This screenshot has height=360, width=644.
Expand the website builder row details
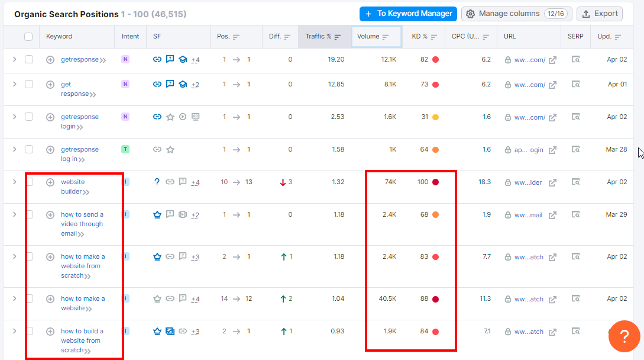[15, 182]
